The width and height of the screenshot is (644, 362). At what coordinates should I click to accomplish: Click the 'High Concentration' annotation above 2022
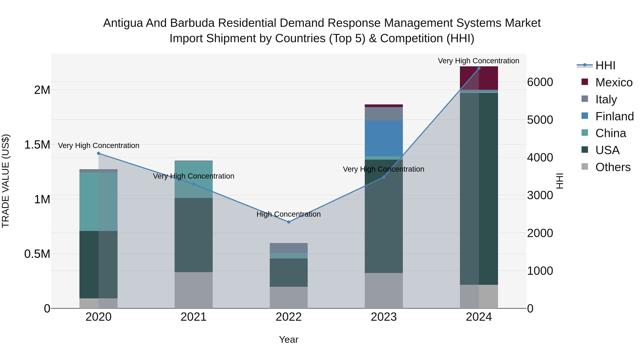(289, 214)
